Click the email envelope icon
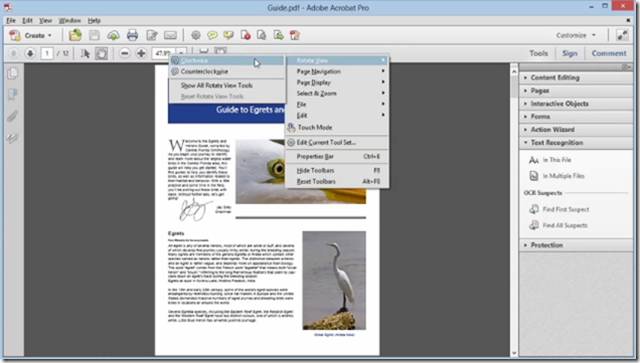Screen dimensions: 640x363 point(170,35)
